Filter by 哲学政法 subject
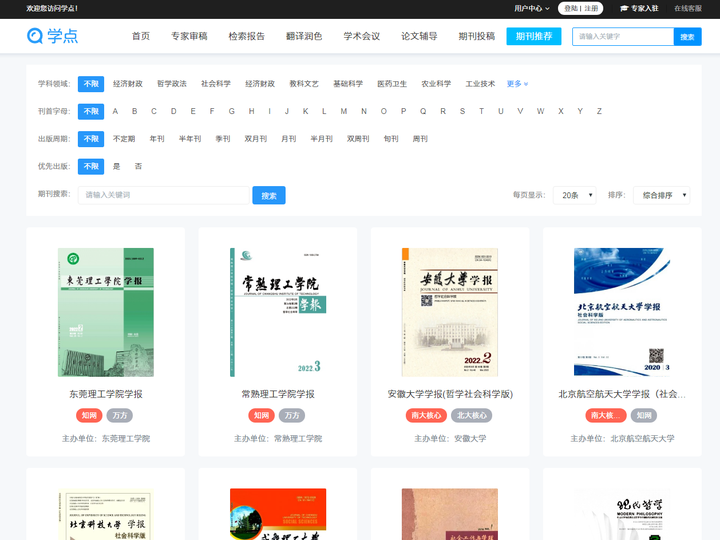Screen dimensions: 720x540 click(x=172, y=84)
